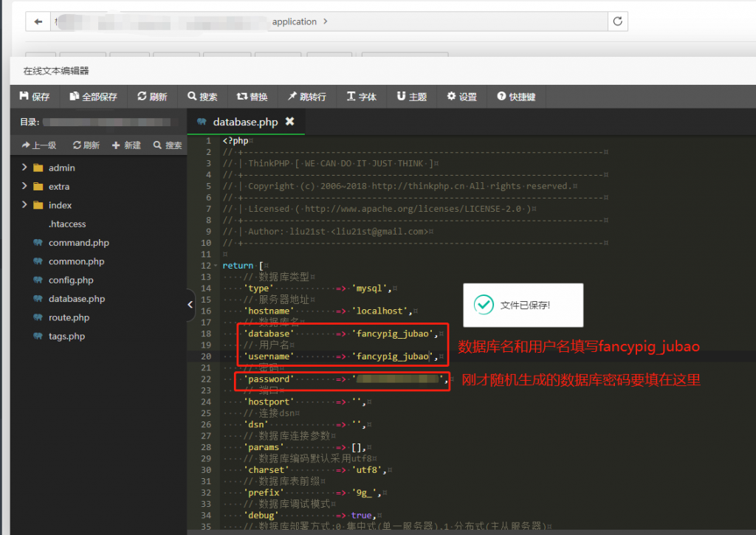The width and height of the screenshot is (756, 535).
Task: Click line number 22 in the gutter
Action: coord(206,379)
